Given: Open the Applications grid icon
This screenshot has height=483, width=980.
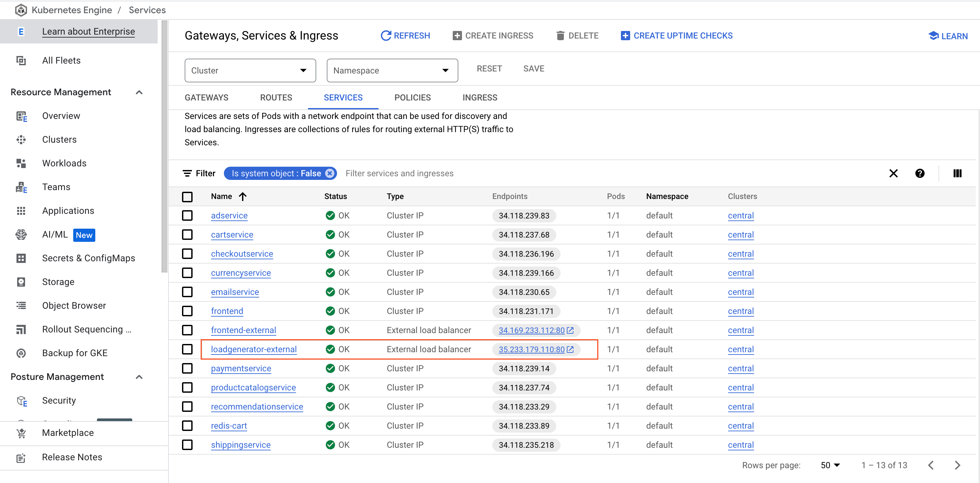Looking at the screenshot, I should tap(21, 211).
